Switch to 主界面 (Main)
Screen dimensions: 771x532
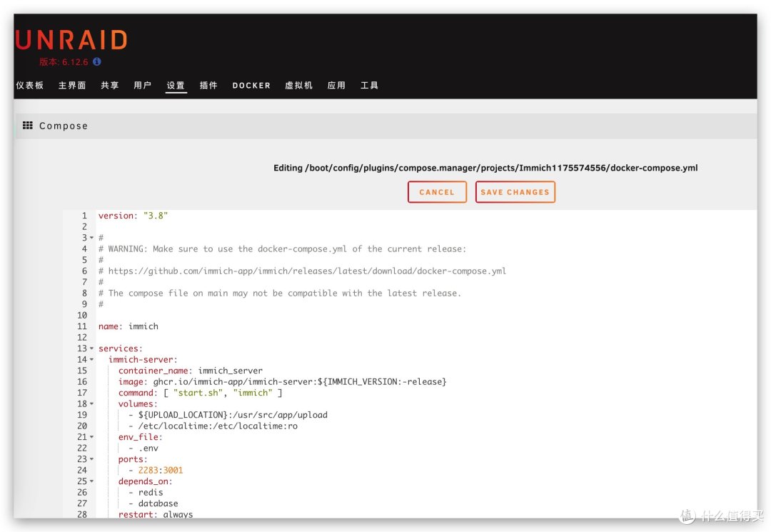point(72,85)
